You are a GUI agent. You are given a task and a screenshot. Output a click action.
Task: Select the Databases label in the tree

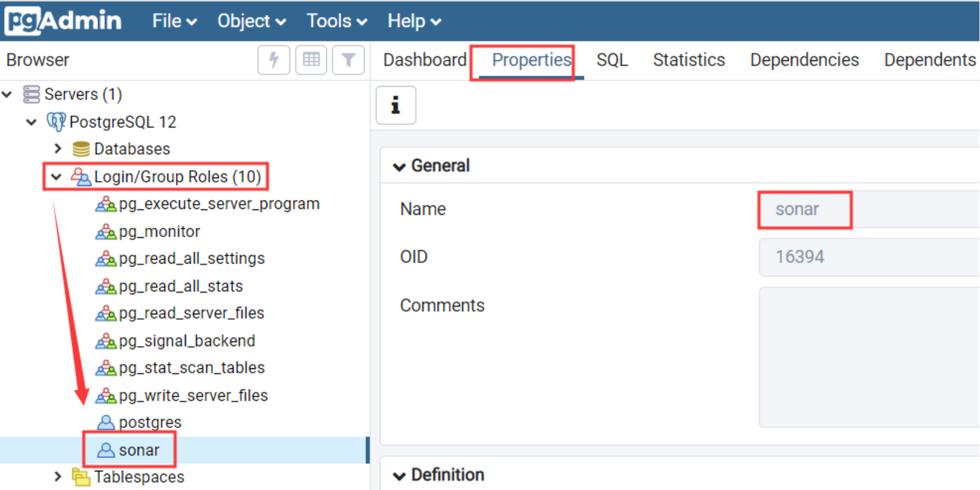tap(132, 149)
